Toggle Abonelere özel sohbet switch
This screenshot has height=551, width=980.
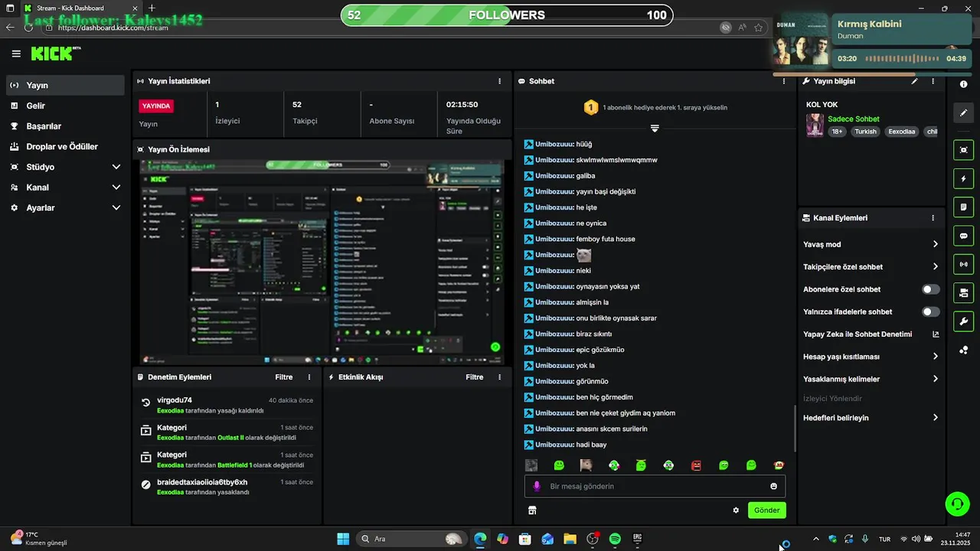tap(931, 289)
